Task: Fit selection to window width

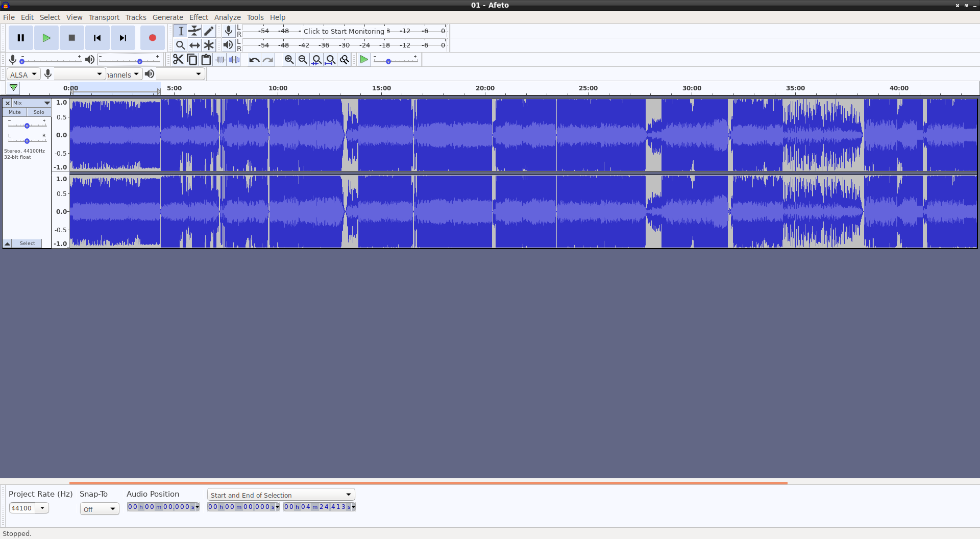Action: tap(316, 60)
